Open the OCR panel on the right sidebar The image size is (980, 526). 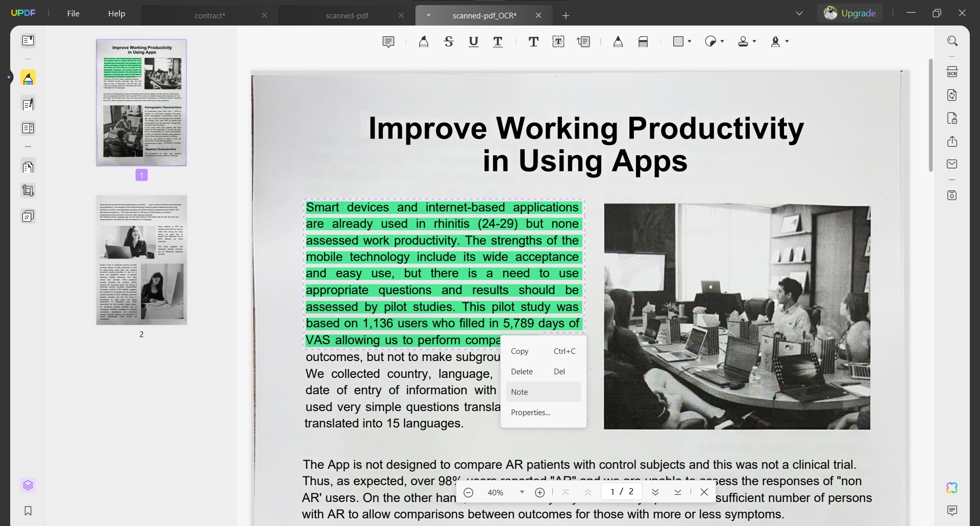[x=952, y=71]
